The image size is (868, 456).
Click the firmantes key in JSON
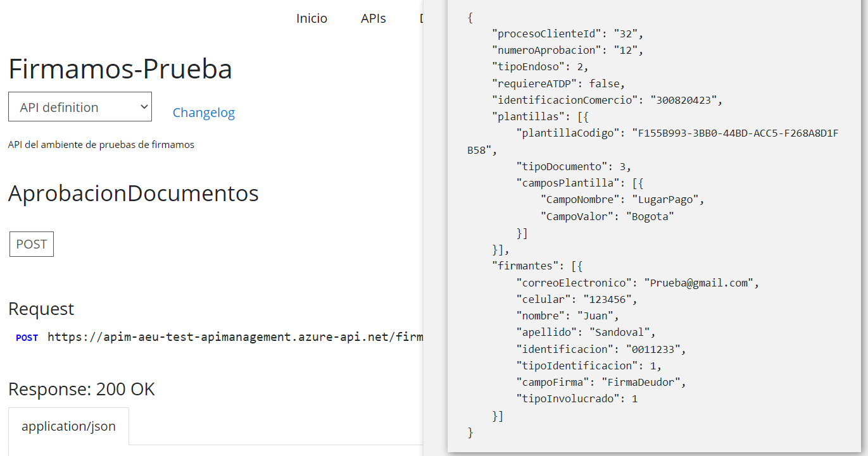click(x=528, y=266)
